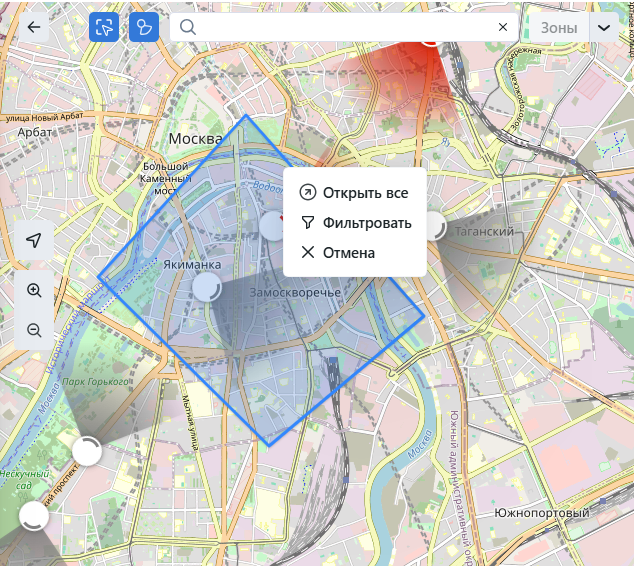Viewport: 634px width, 566px height.
Task: Center map on my location
Action: tap(34, 241)
